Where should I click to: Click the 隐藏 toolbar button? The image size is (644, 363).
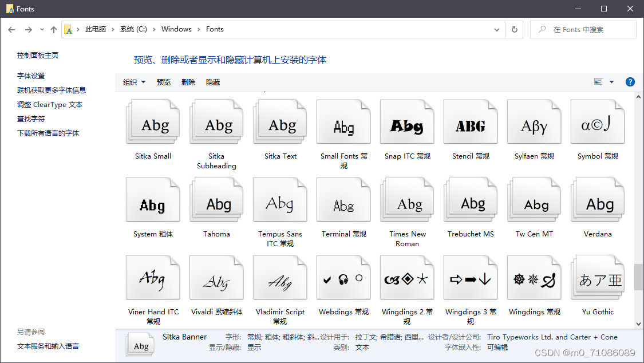(213, 82)
